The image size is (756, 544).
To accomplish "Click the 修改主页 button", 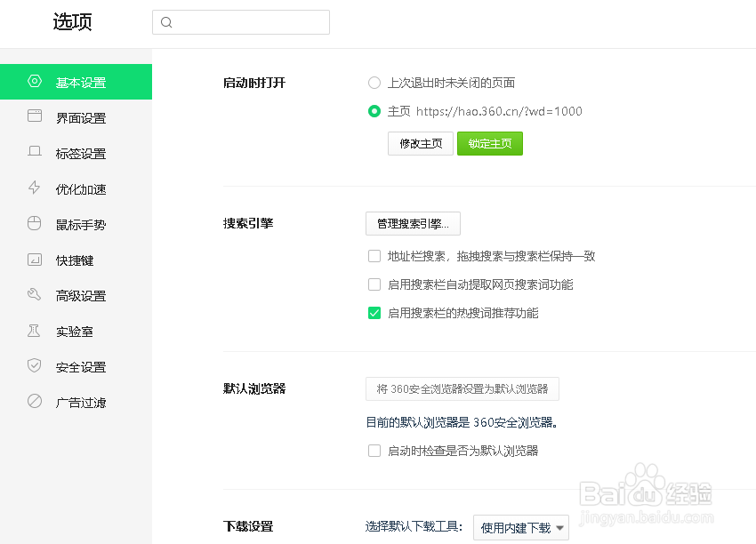I will click(x=421, y=144).
